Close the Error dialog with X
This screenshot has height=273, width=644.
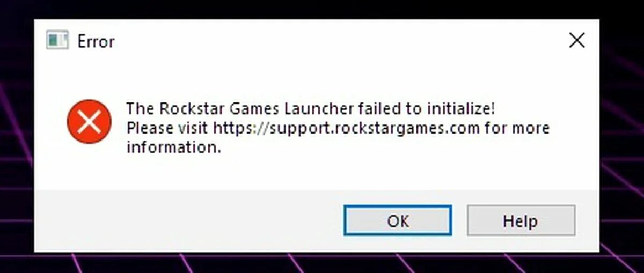577,40
